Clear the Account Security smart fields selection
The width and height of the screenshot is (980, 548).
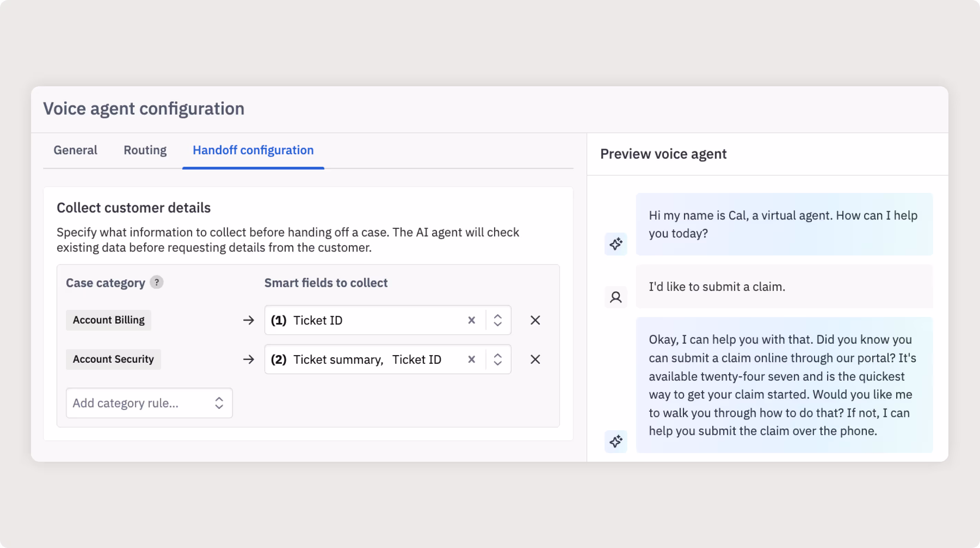click(471, 359)
